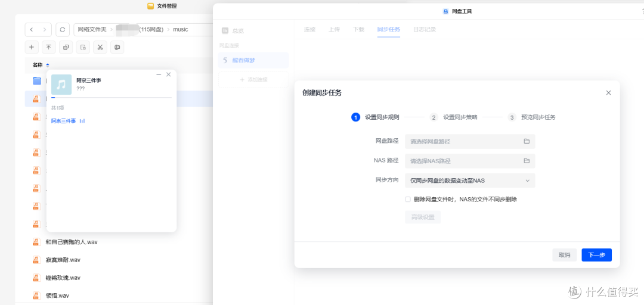This screenshot has height=305, width=644.
Task: Open the 同步方向 dropdown
Action: (x=470, y=180)
